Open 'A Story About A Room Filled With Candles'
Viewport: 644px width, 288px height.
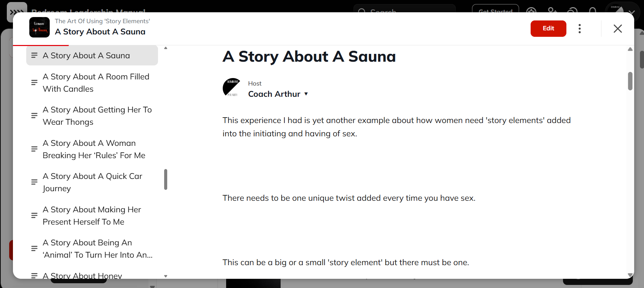(96, 83)
